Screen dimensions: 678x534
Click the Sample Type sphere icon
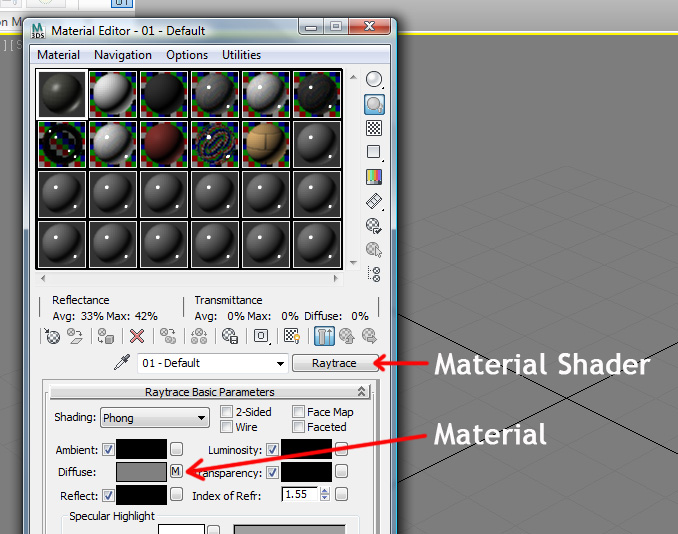click(374, 80)
